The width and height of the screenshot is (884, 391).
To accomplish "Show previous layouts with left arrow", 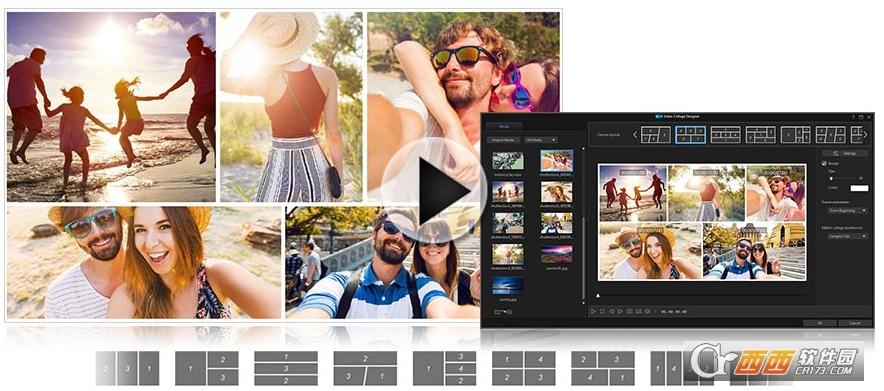I will pos(635,135).
